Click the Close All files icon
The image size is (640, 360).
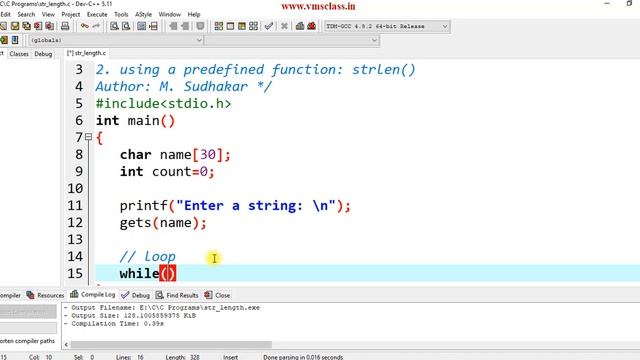[49, 26]
